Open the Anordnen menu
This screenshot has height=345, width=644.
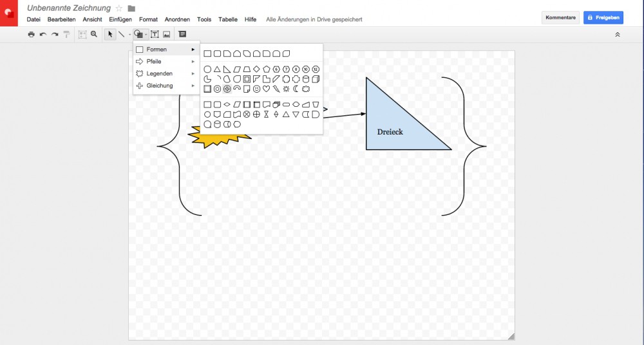pos(177,19)
